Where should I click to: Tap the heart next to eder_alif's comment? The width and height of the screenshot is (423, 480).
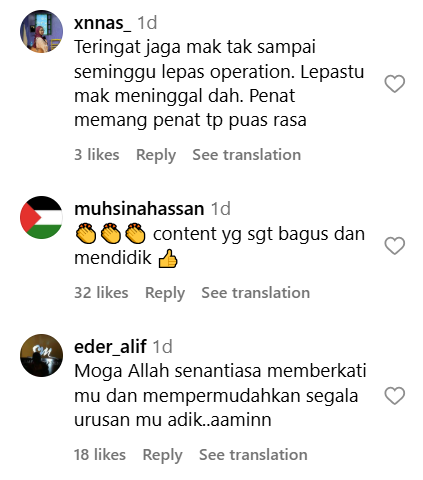[x=395, y=396]
